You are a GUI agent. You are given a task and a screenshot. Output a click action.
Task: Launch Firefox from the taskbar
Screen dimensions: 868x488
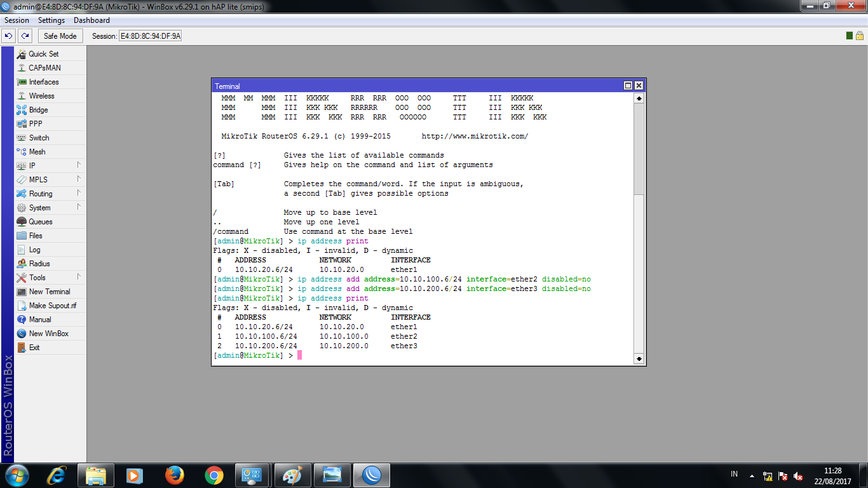pos(173,475)
